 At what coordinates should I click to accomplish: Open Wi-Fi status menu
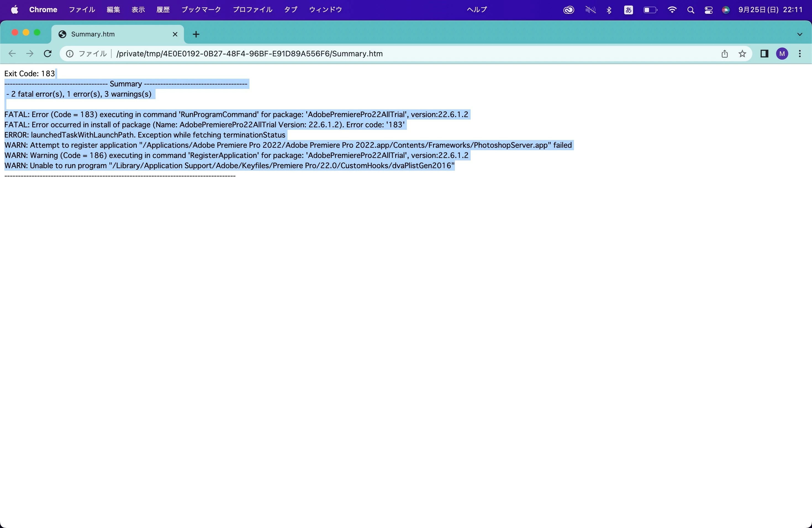672,10
